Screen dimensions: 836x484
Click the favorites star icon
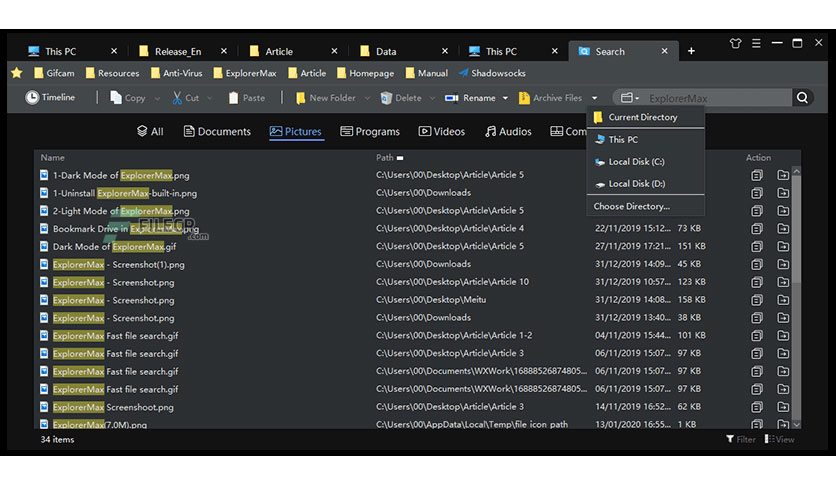[17, 73]
